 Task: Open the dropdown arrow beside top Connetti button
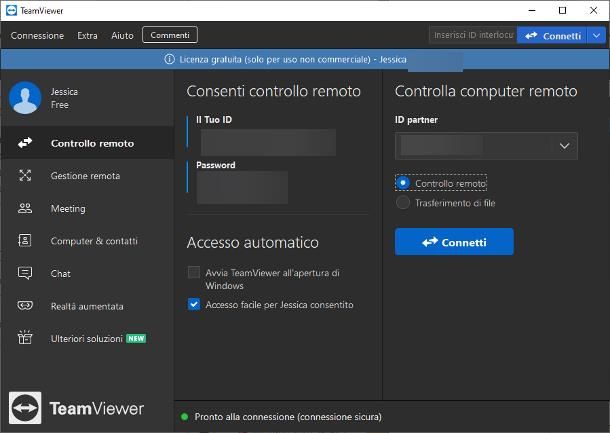[596, 35]
